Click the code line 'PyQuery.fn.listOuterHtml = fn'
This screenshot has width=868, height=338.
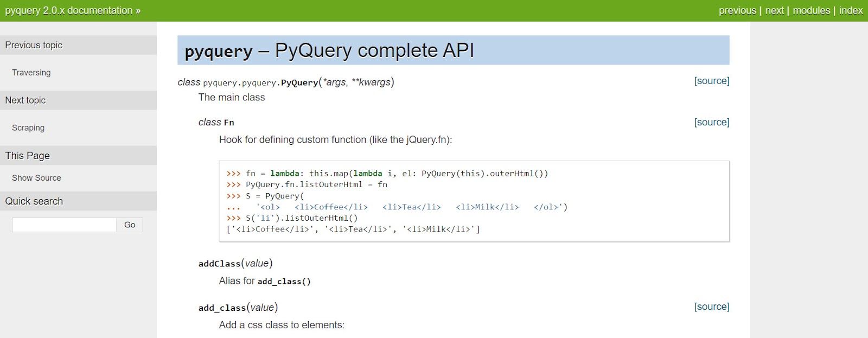307,184
